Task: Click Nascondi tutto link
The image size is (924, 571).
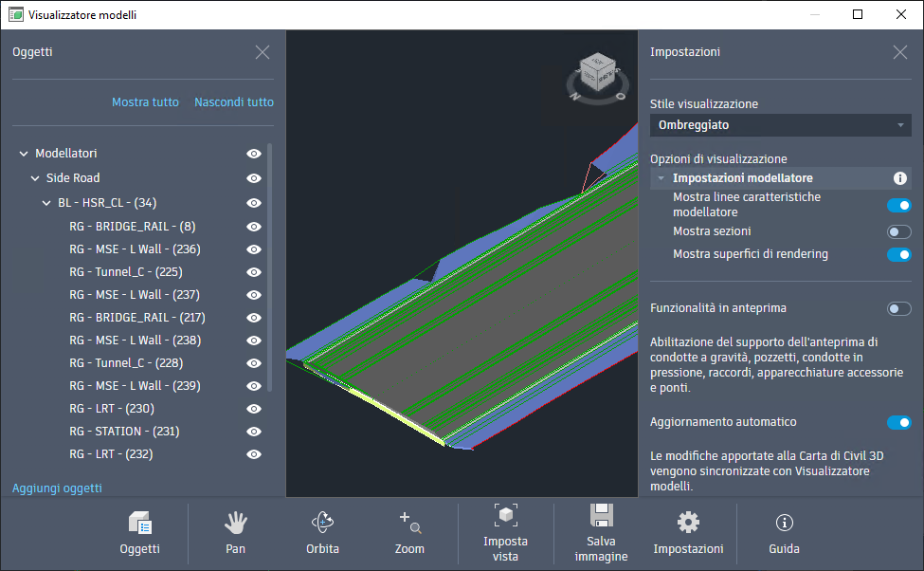Action: click(234, 102)
